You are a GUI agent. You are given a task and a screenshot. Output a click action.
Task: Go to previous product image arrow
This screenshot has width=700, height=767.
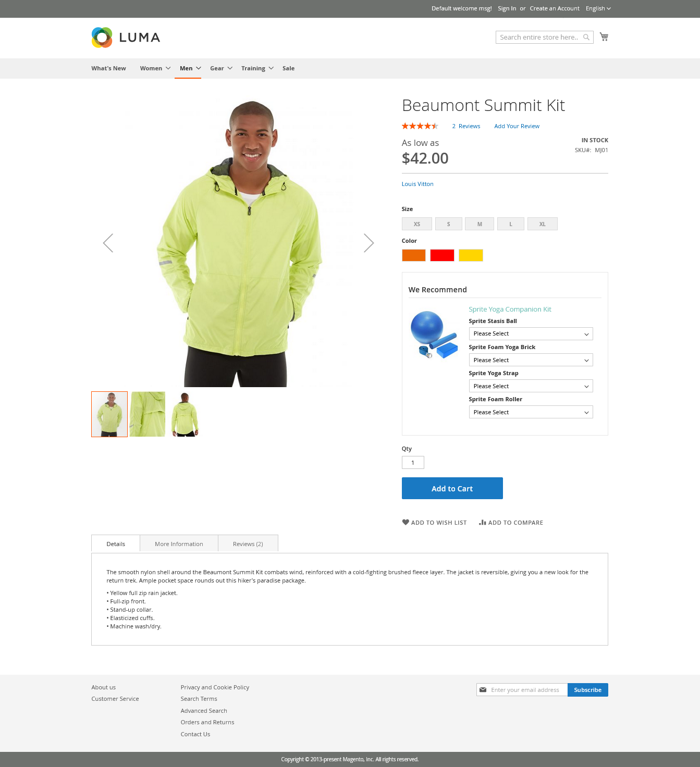pyautogui.click(x=108, y=243)
